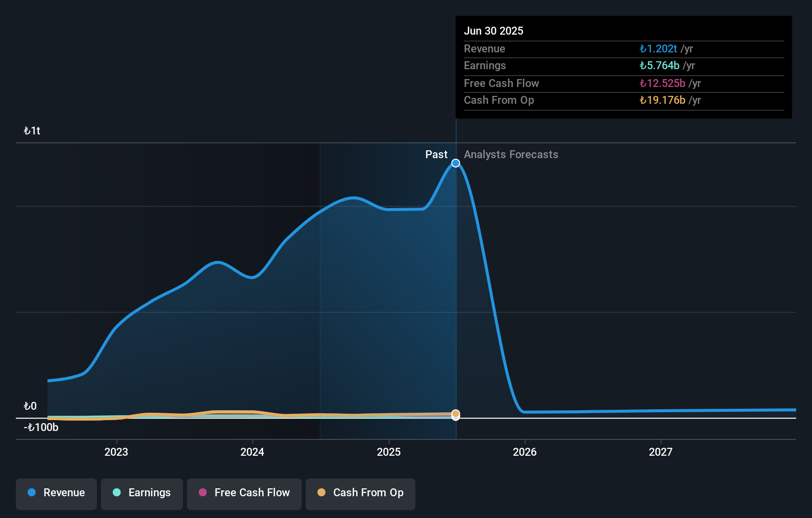Click the 2025 x-axis label

389,452
